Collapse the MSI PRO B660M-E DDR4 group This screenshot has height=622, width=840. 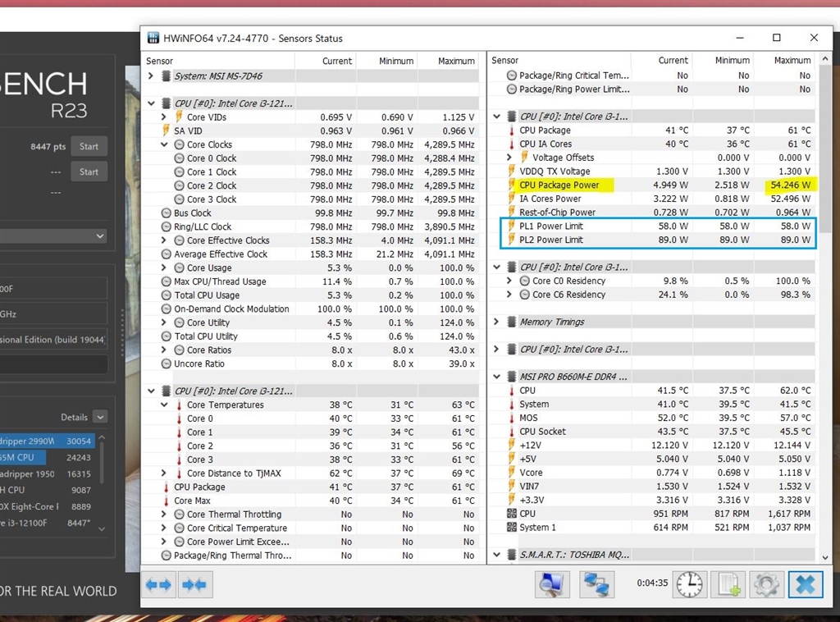tap(496, 377)
